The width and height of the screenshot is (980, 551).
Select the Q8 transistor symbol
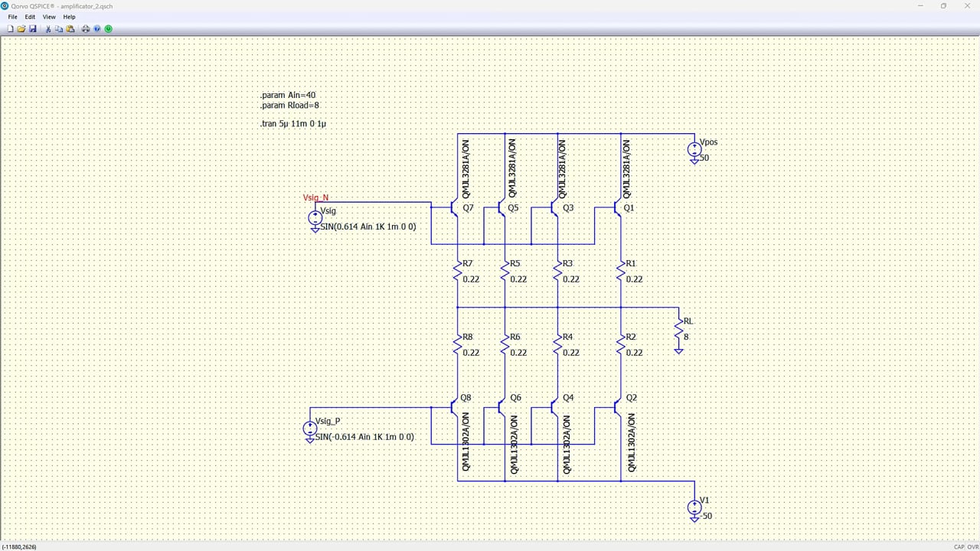pos(453,408)
